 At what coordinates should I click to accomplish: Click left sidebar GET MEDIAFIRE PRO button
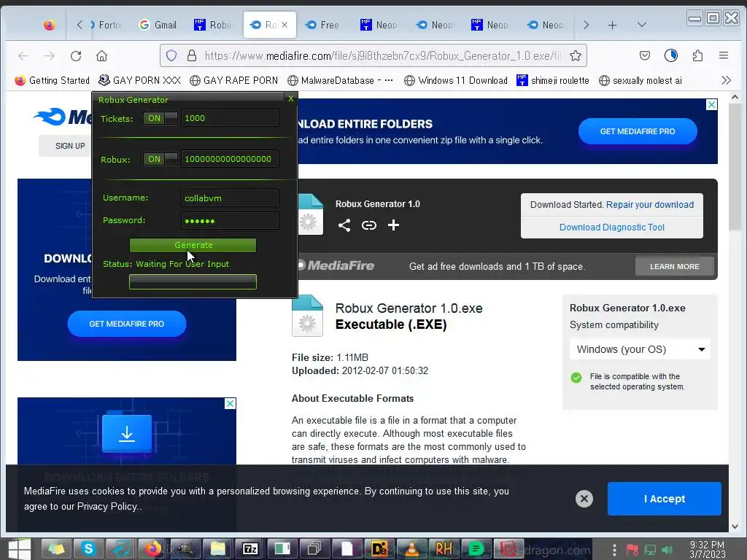[x=127, y=324]
